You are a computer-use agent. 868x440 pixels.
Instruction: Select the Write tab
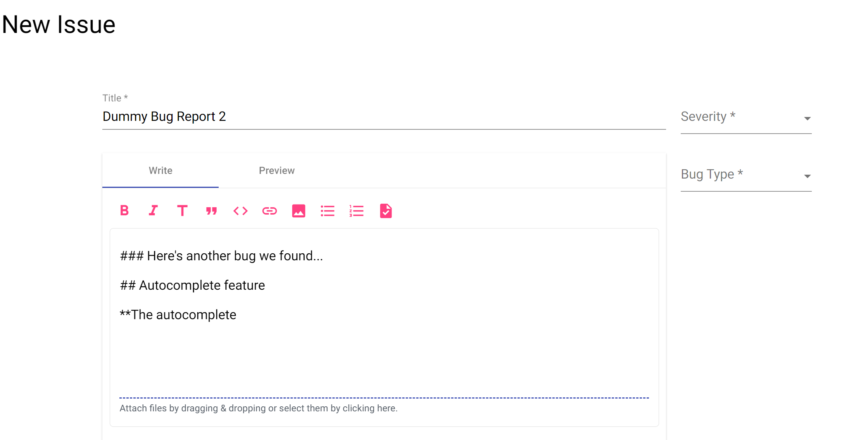tap(160, 170)
